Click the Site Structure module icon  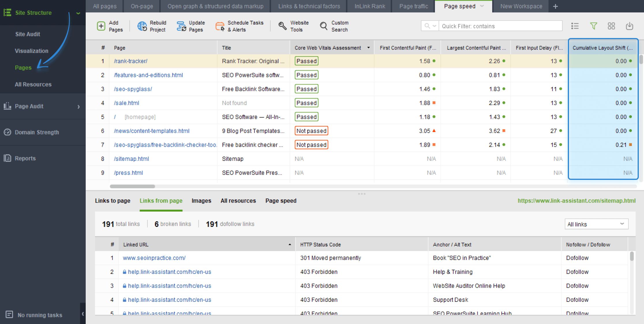(8, 12)
